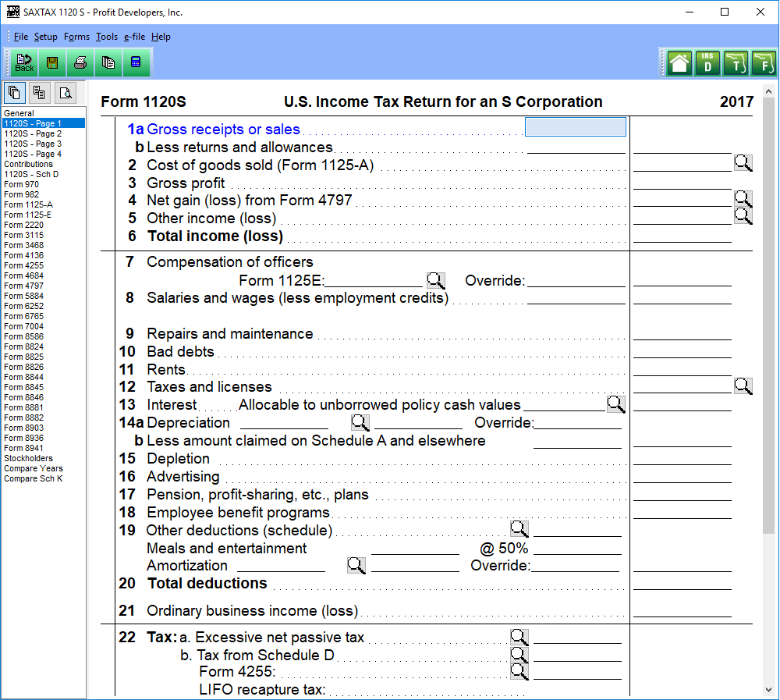Open the Form 4255 tax lookup
780x700 pixels.
(519, 671)
